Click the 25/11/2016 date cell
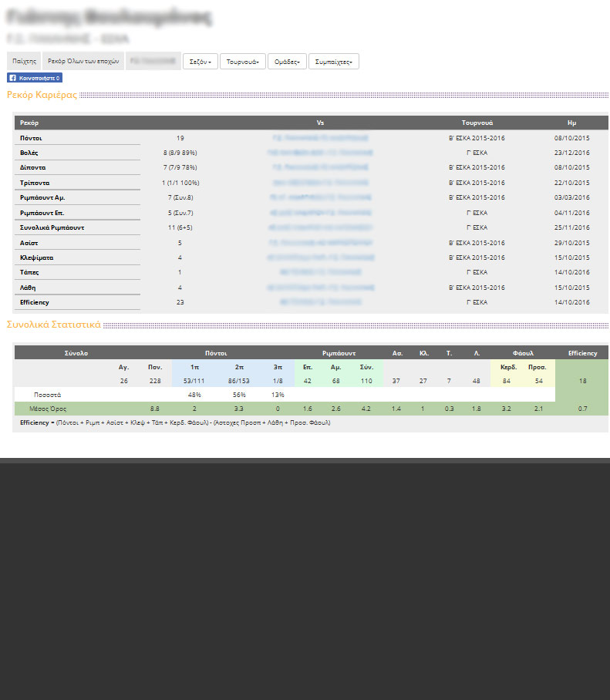610x700 pixels. coord(571,227)
